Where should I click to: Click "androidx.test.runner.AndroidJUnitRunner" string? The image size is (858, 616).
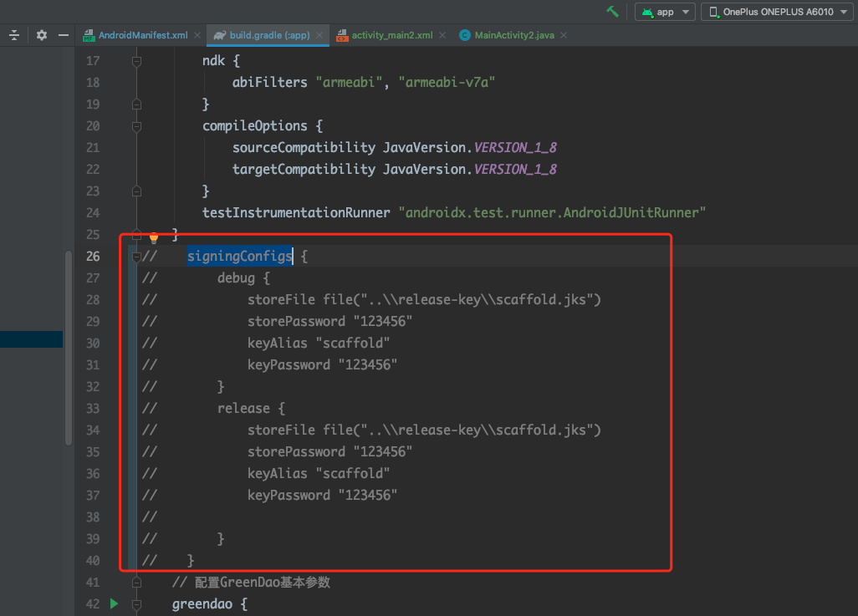pyautogui.click(x=552, y=212)
